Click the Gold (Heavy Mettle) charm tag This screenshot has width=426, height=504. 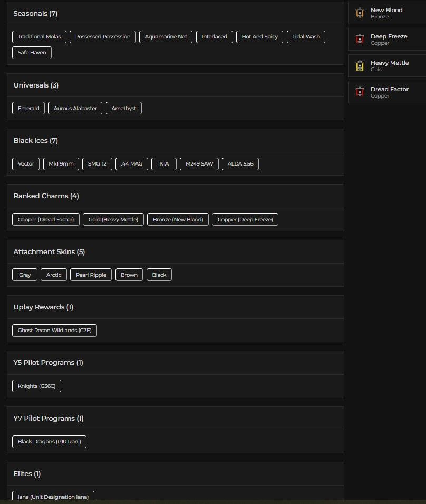[113, 219]
